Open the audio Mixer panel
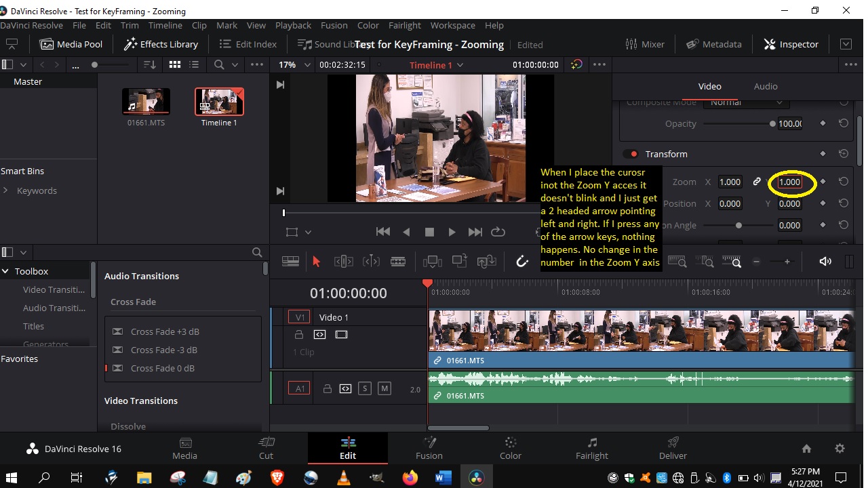Screen dimensions: 868x488 [x=645, y=44]
